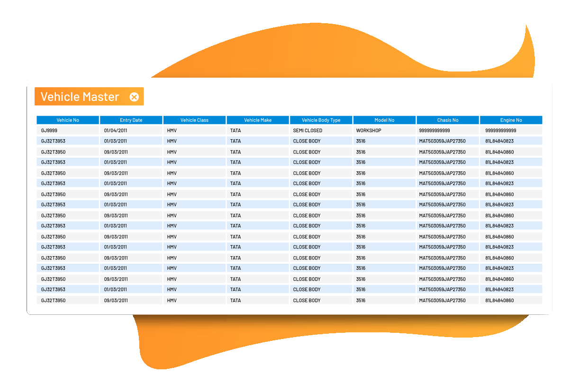This screenshot has height=392, width=579.
Task: Click the Entry Date column header
Action: (x=131, y=120)
